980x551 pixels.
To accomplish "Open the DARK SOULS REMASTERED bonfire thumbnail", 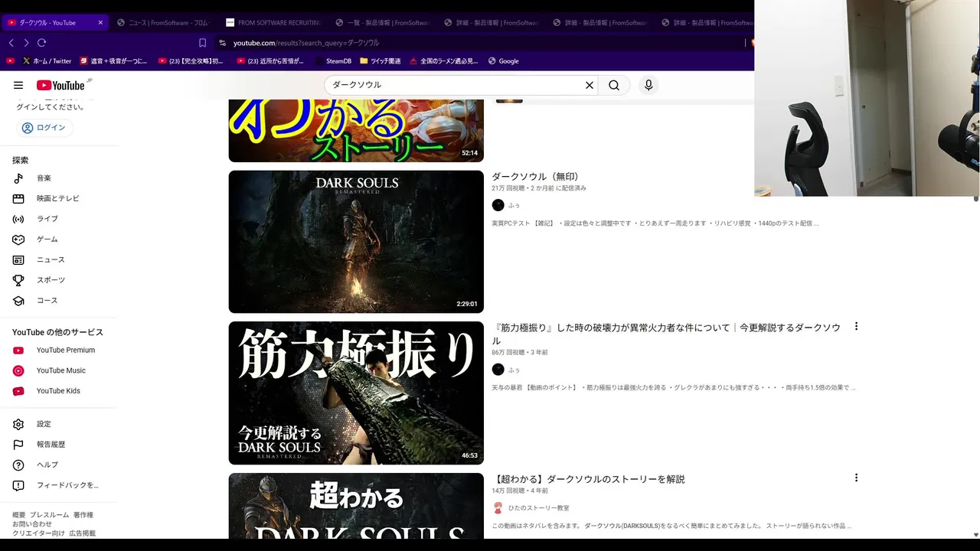I will [356, 242].
